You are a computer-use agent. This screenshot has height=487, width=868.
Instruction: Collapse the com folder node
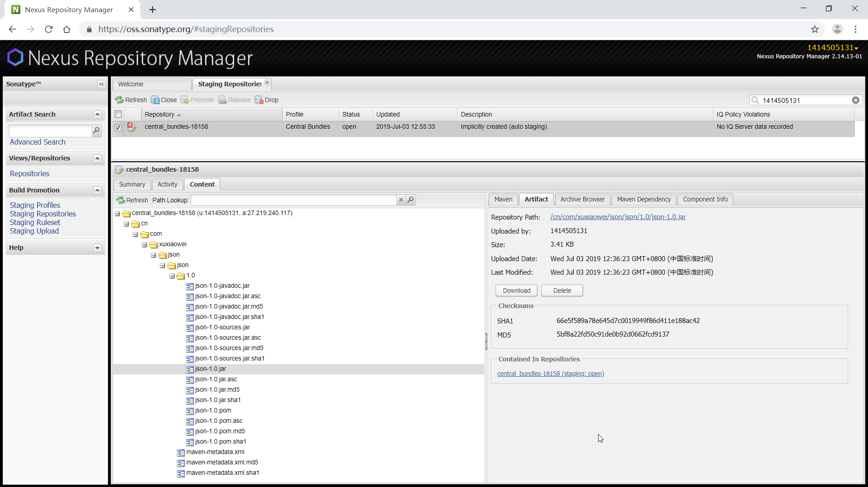136,234
